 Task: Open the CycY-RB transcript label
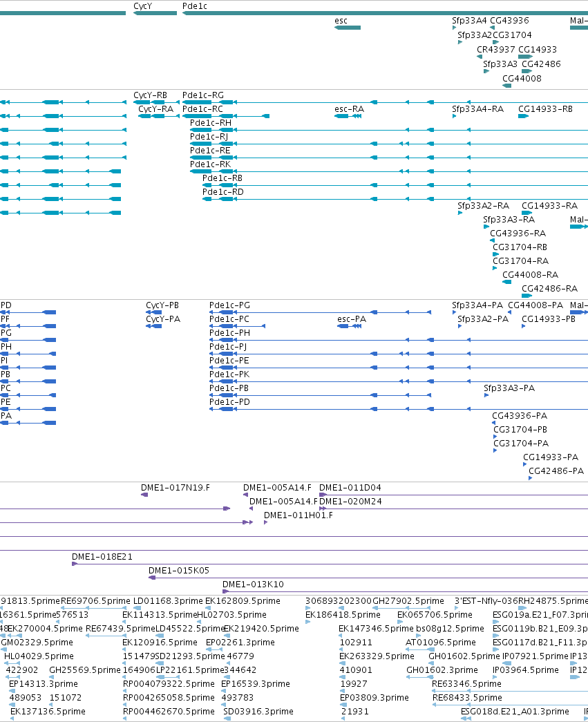tap(150, 95)
